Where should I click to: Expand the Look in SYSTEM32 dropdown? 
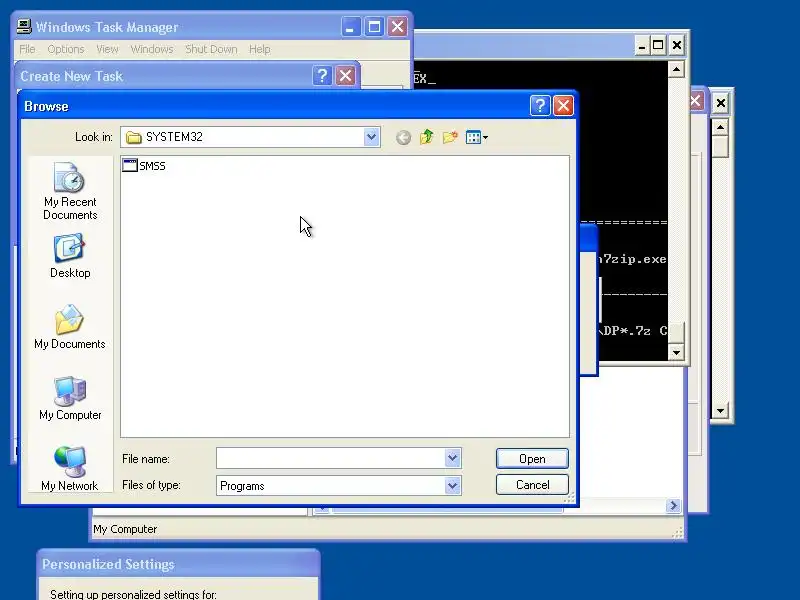[371, 137]
